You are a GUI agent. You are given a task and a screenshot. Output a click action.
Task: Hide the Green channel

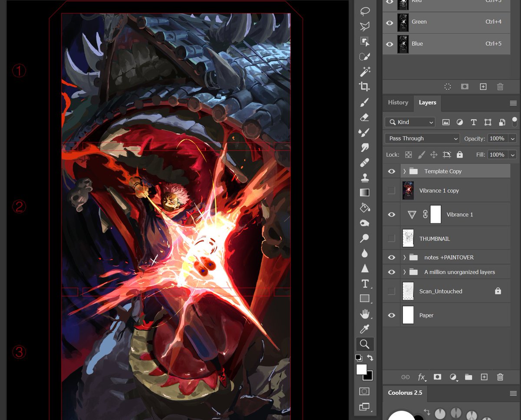pyautogui.click(x=389, y=22)
